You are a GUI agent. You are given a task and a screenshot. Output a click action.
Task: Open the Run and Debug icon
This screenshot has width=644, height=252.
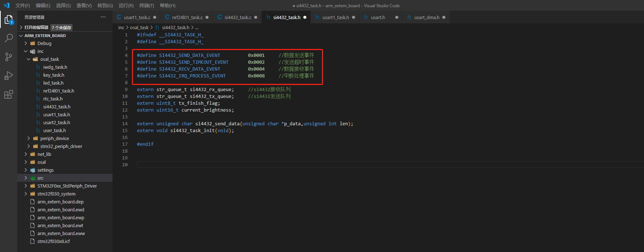pyautogui.click(x=9, y=76)
